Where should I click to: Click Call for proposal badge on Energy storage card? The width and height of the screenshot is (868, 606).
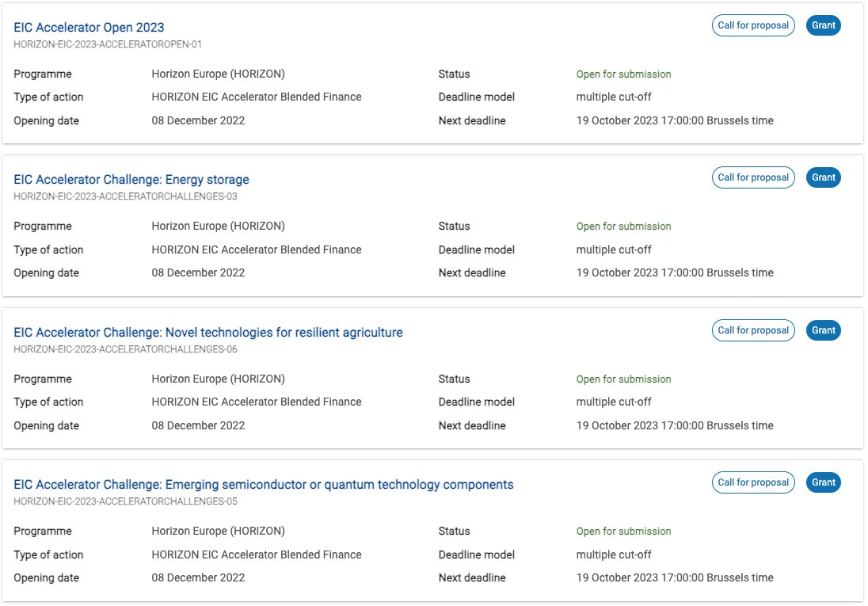[x=753, y=177]
